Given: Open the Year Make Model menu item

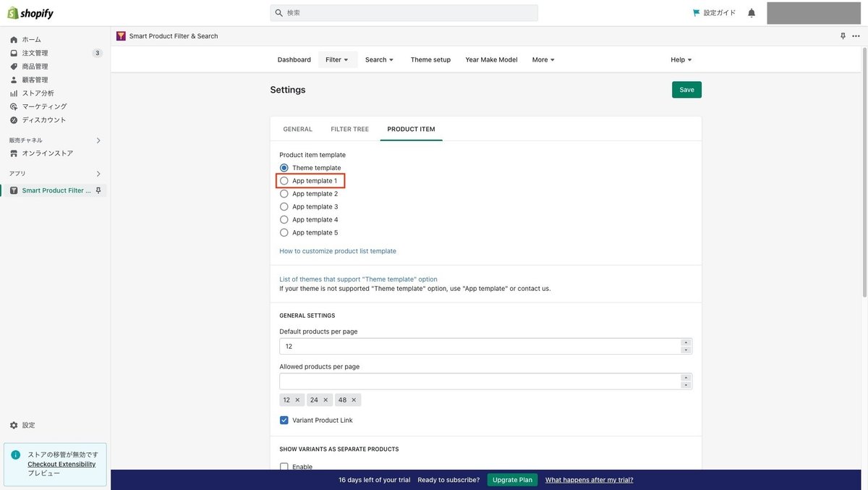Looking at the screenshot, I should (491, 60).
